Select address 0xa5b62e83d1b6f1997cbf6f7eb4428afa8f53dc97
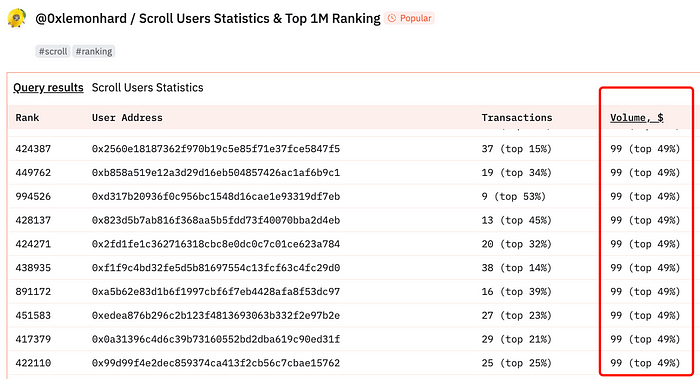700x379 pixels. click(x=216, y=292)
